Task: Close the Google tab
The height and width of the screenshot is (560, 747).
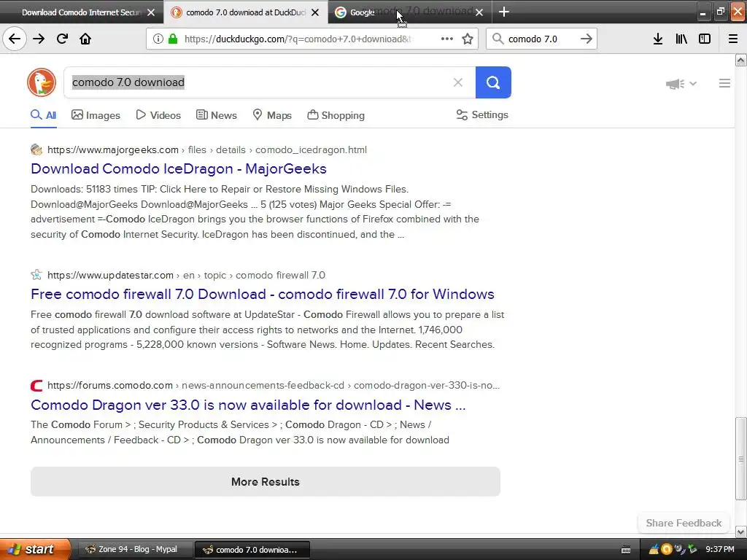Action: coord(479,12)
